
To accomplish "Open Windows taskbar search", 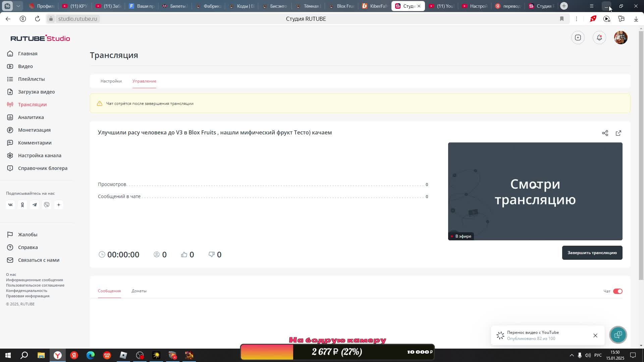I will click(x=24, y=355).
